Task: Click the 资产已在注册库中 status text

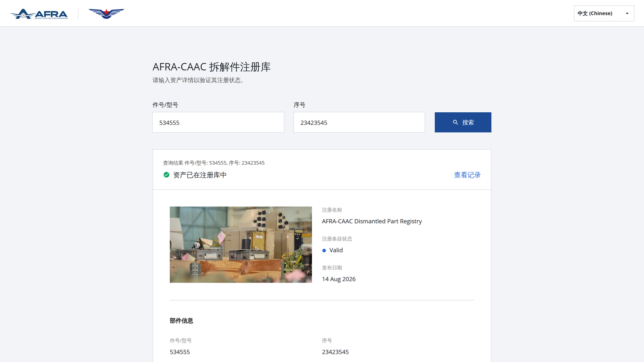Action: [x=200, y=175]
